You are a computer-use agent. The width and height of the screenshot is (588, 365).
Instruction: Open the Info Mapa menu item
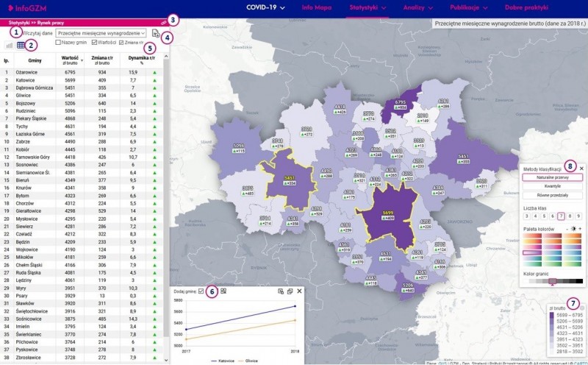(317, 7)
